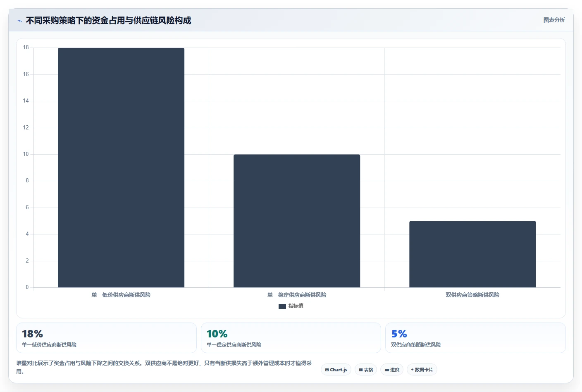Click the y-axis value 18
Screen dimensions: 582x392
pos(26,48)
